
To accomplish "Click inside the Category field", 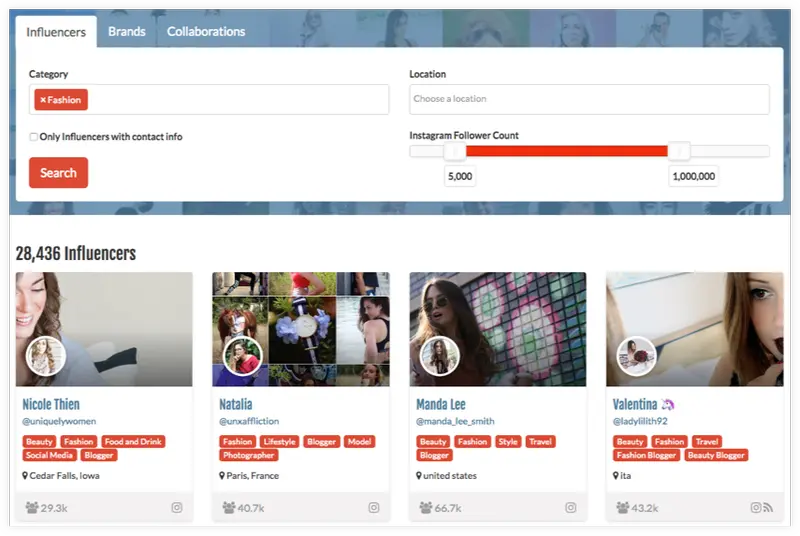I will click(x=209, y=99).
